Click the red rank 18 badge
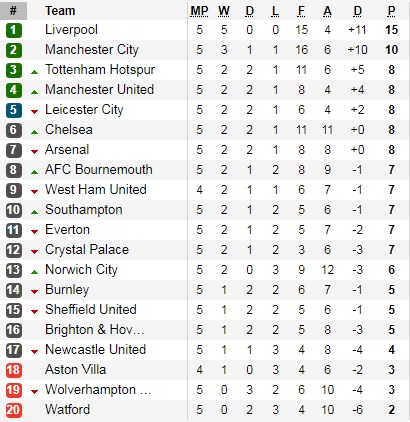This screenshot has height=422, width=410. pos(14,370)
